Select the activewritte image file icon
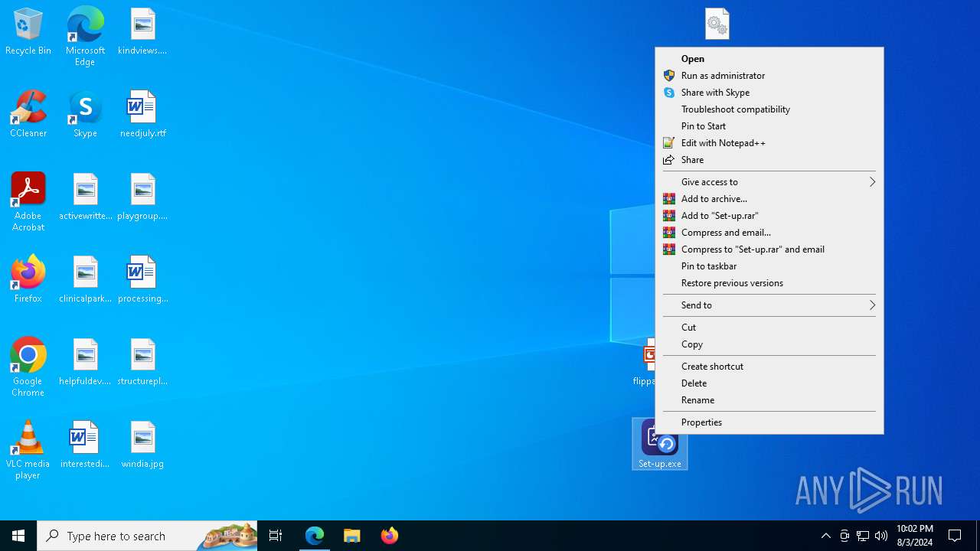Screen dimensions: 980x551 (x=85, y=197)
